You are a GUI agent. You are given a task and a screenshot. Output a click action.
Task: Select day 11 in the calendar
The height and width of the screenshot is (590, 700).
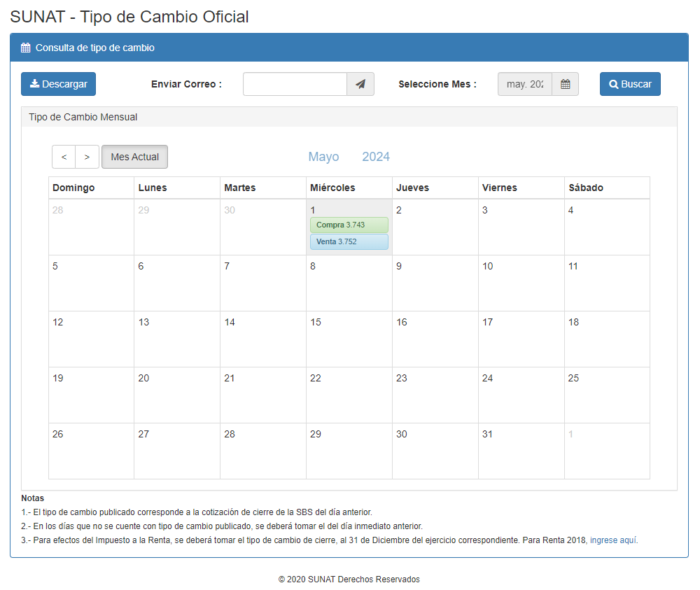[607, 283]
